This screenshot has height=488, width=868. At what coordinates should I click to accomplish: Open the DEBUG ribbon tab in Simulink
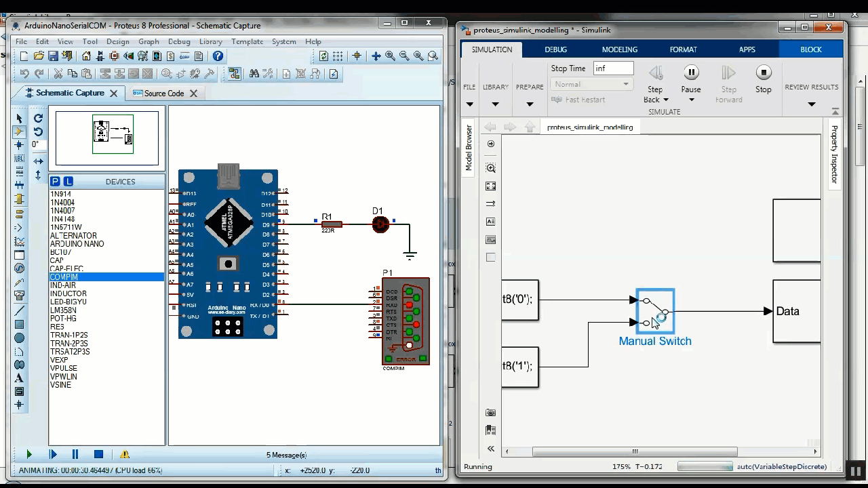(555, 49)
